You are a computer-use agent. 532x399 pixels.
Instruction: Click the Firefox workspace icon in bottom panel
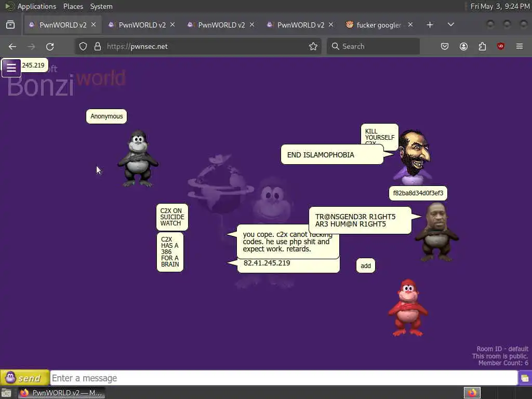472,393
